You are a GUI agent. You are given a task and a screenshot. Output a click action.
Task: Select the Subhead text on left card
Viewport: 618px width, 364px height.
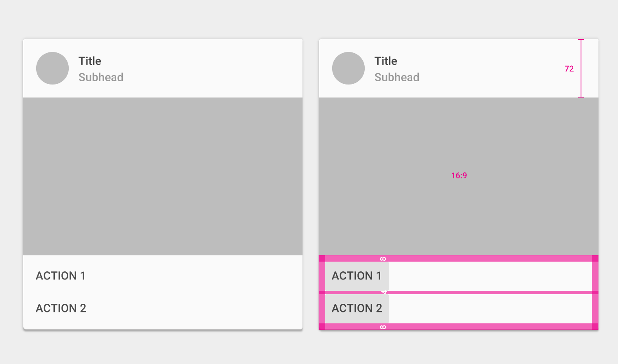101,77
